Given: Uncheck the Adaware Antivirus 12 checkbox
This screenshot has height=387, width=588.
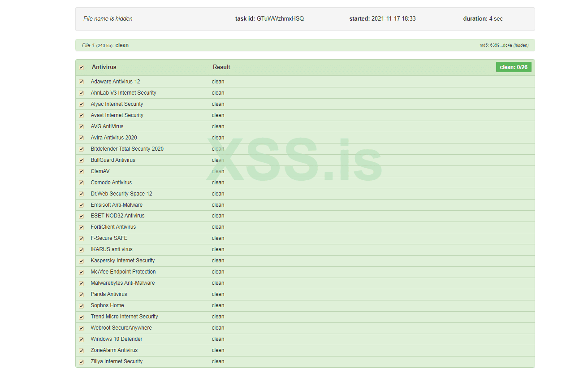Looking at the screenshot, I should (81, 82).
